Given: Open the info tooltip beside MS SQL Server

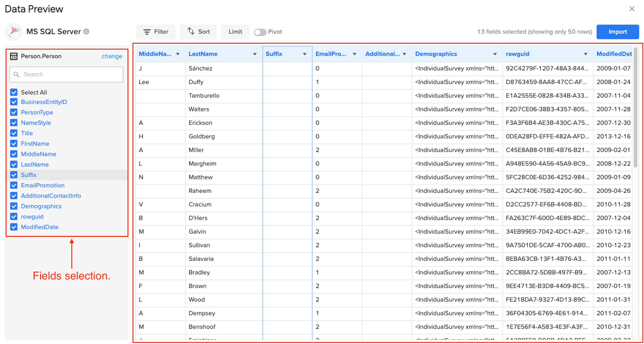Looking at the screenshot, I should click(x=86, y=32).
